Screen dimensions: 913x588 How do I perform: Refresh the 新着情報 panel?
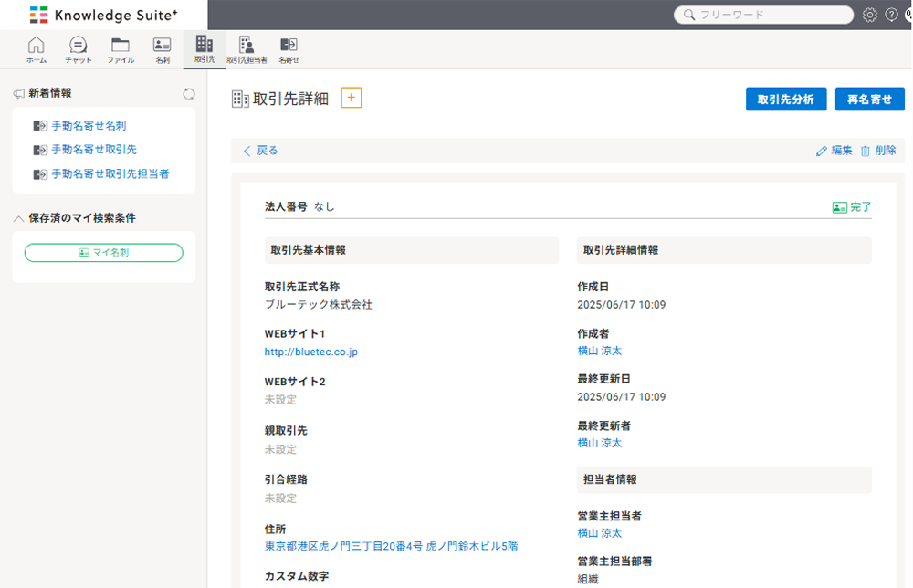tap(189, 93)
